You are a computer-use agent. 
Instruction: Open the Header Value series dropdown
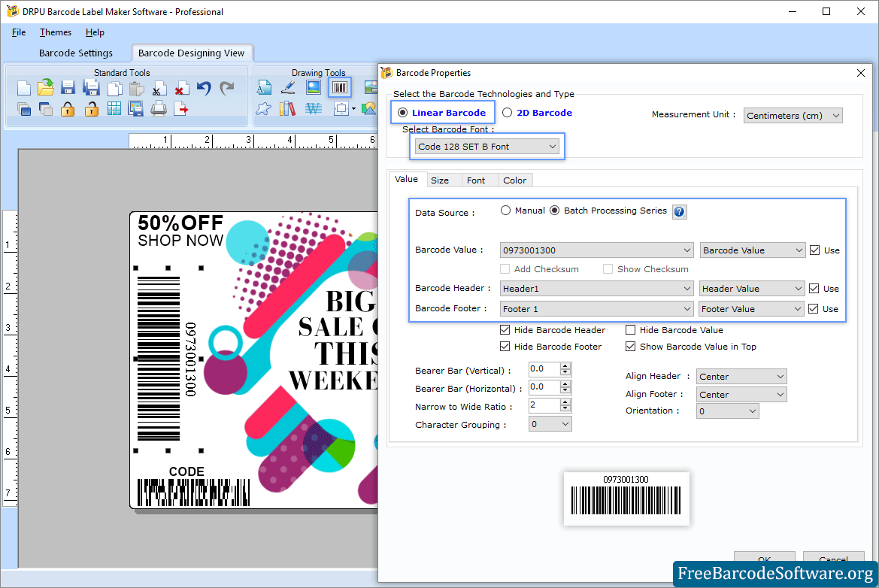pyautogui.click(x=752, y=289)
